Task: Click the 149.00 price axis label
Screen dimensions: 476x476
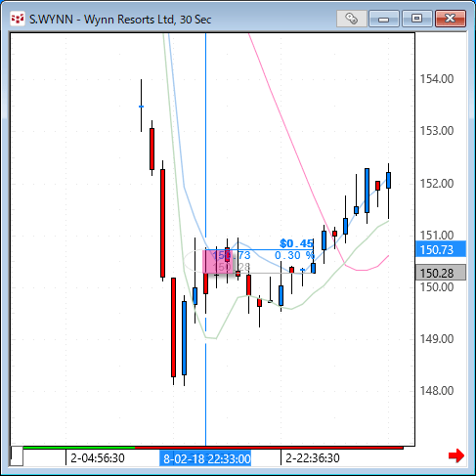Action: click(x=437, y=339)
